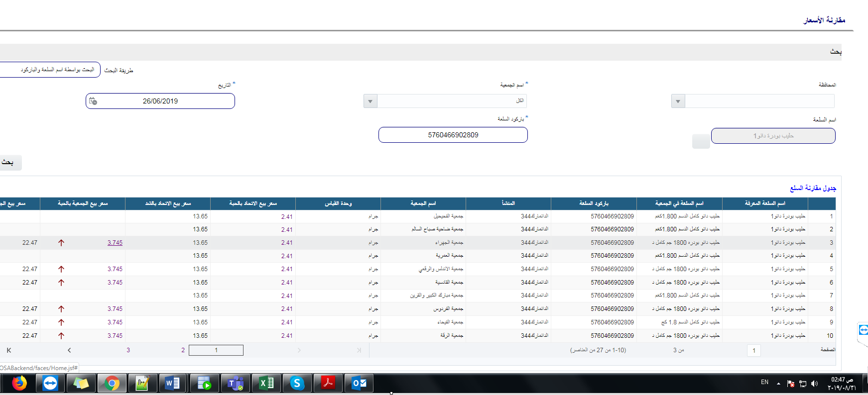Click the مقارنة الأسعار page title
The height and width of the screenshot is (395, 868).
(x=824, y=20)
